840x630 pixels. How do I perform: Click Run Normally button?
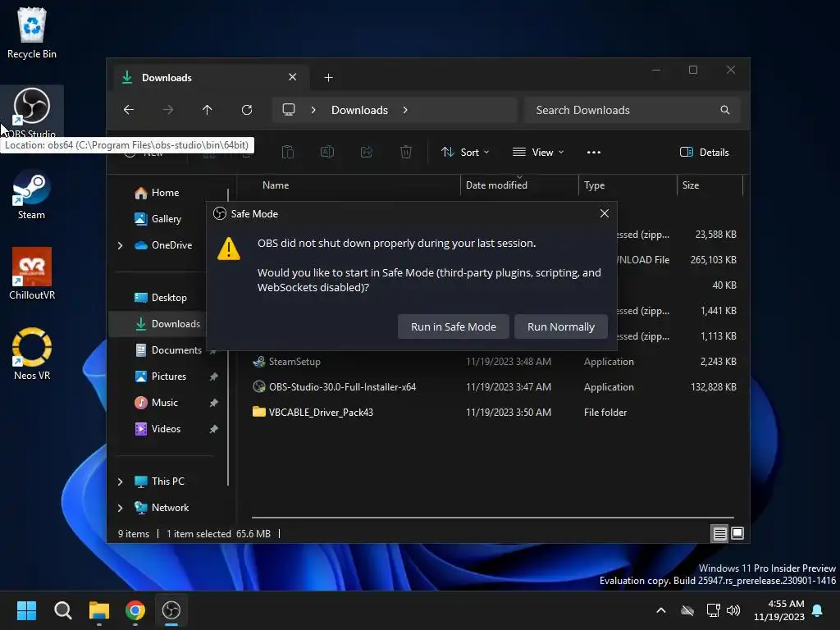(561, 326)
